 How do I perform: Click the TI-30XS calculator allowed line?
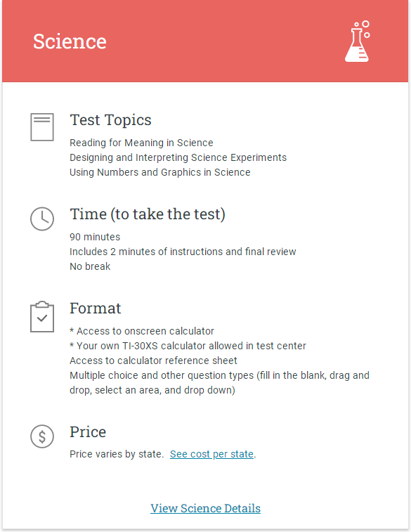188,346
